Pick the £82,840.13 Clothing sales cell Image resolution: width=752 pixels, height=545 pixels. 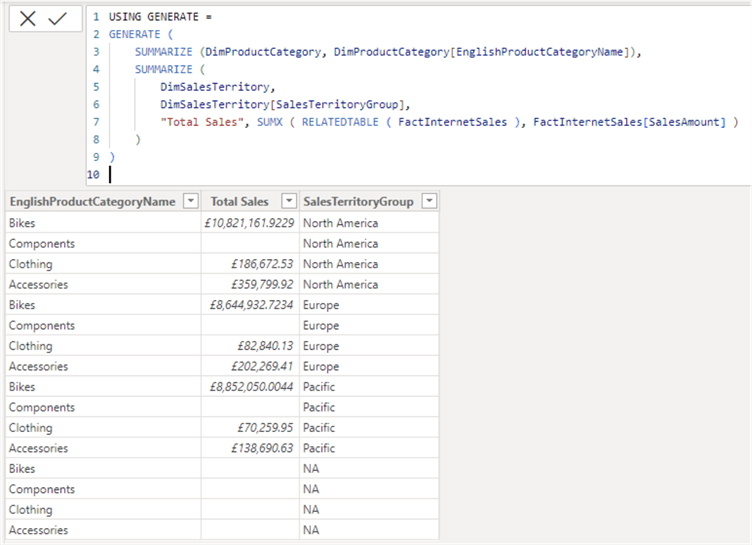click(264, 346)
